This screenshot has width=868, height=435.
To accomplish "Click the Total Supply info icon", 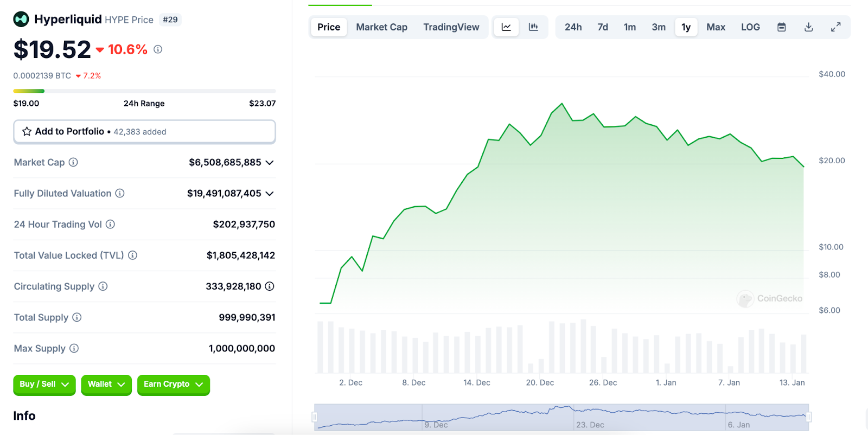I will (x=77, y=317).
